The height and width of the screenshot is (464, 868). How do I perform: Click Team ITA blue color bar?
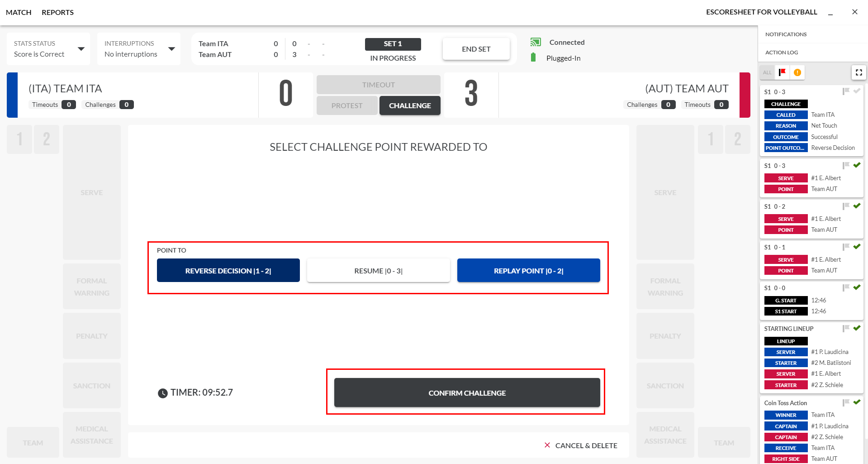[x=12, y=95]
